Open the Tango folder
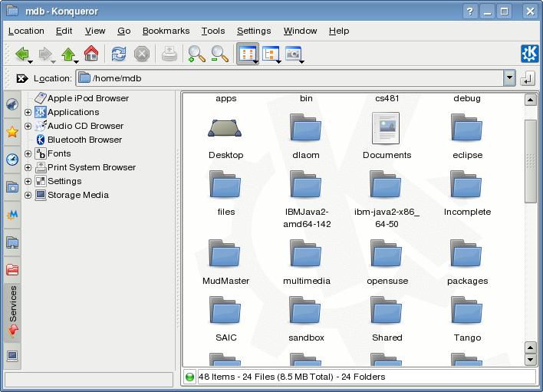The width and height of the screenshot is (543, 392). (x=466, y=310)
